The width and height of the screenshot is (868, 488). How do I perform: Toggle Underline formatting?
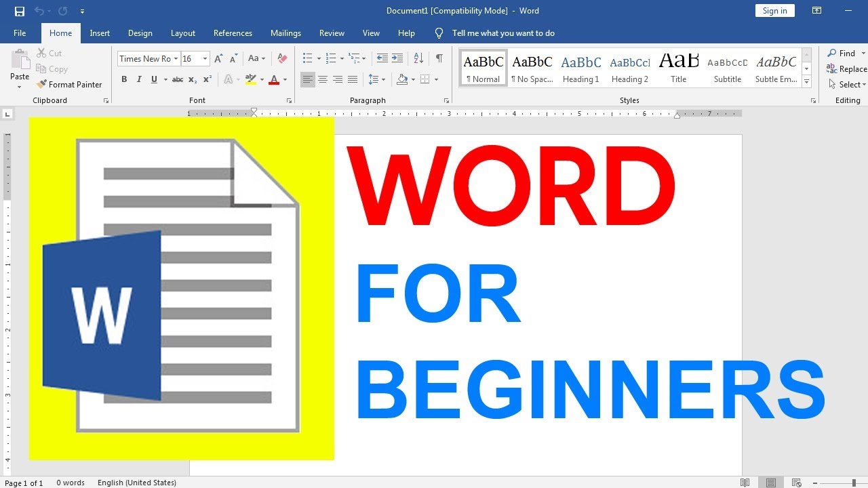point(154,79)
